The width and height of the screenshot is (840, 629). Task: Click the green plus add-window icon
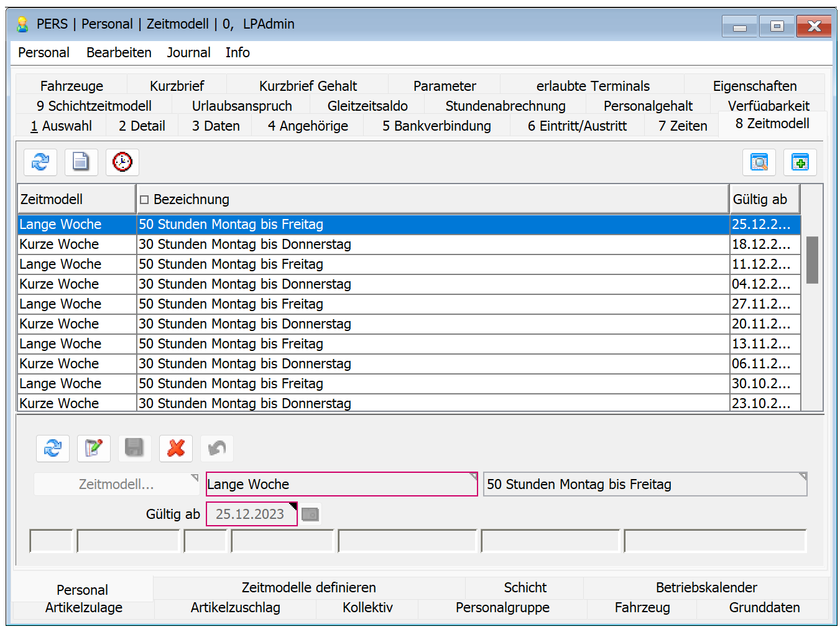[800, 163]
